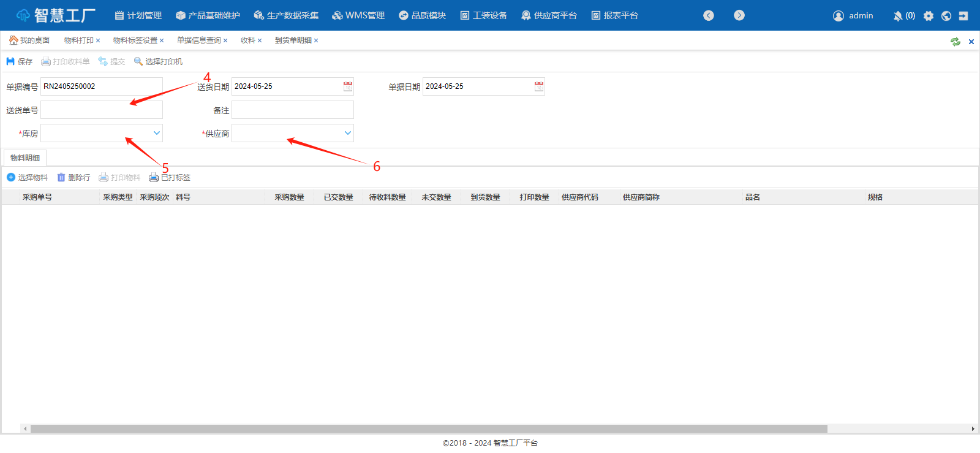Click the notification bell icon

tap(898, 16)
